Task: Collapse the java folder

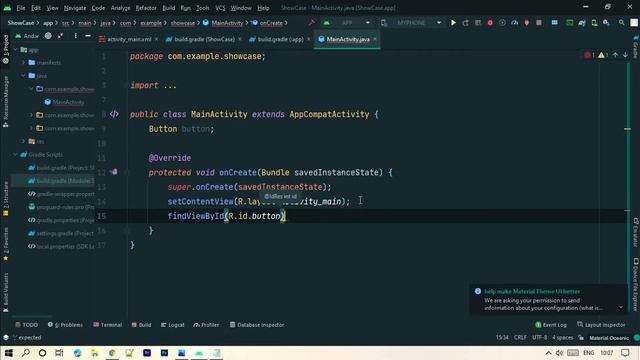Action: pos(24,76)
